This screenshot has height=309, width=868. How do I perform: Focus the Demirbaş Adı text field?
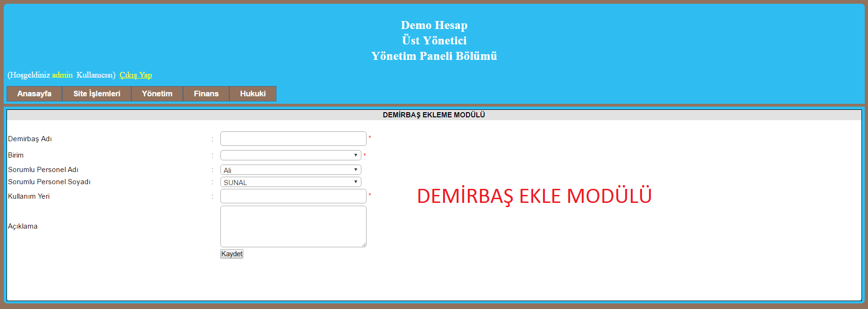pyautogui.click(x=293, y=139)
